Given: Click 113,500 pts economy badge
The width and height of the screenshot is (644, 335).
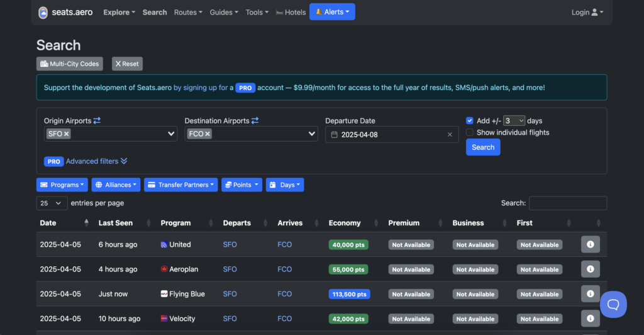Looking at the screenshot, I should point(349,294).
